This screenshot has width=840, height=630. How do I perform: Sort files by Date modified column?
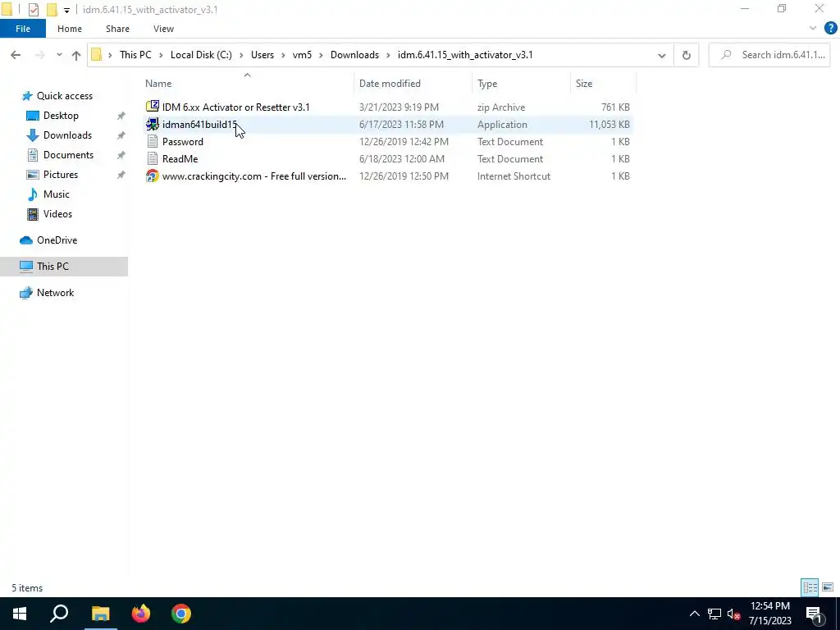[390, 84]
